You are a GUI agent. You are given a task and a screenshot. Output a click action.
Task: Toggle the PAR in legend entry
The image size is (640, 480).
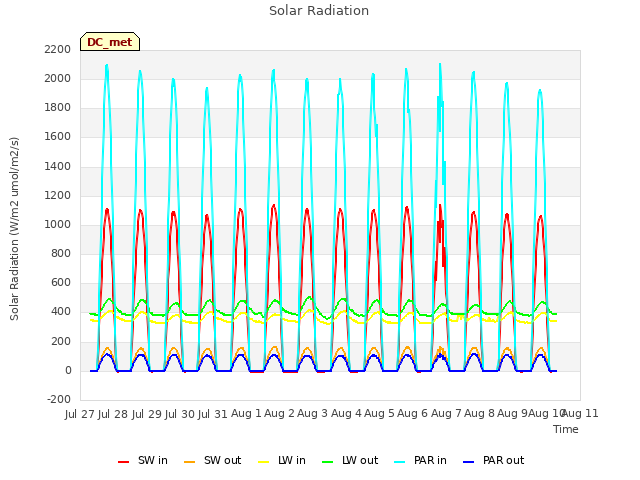click(420, 460)
